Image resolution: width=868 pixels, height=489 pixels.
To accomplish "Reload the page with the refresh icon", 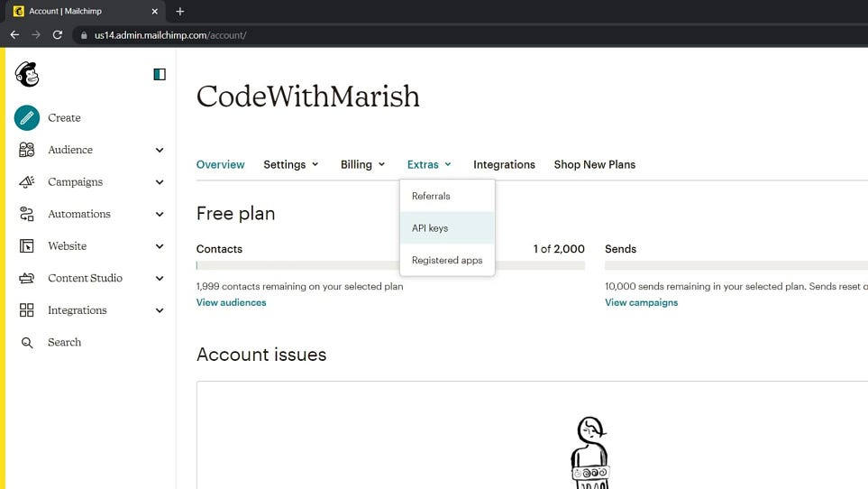I will point(58,35).
